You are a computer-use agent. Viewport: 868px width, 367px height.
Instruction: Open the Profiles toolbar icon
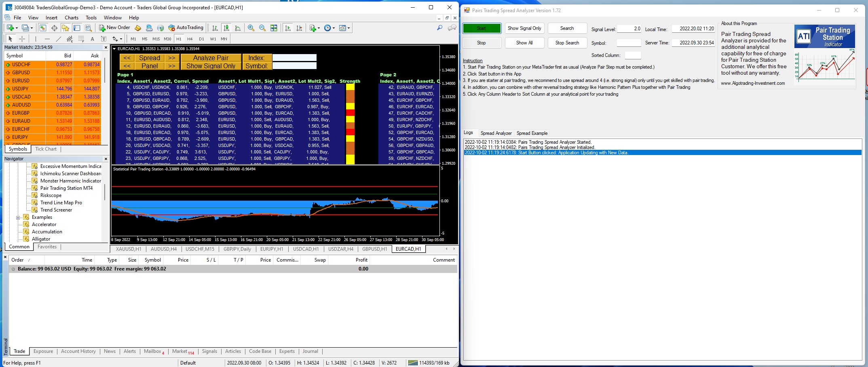(25, 28)
